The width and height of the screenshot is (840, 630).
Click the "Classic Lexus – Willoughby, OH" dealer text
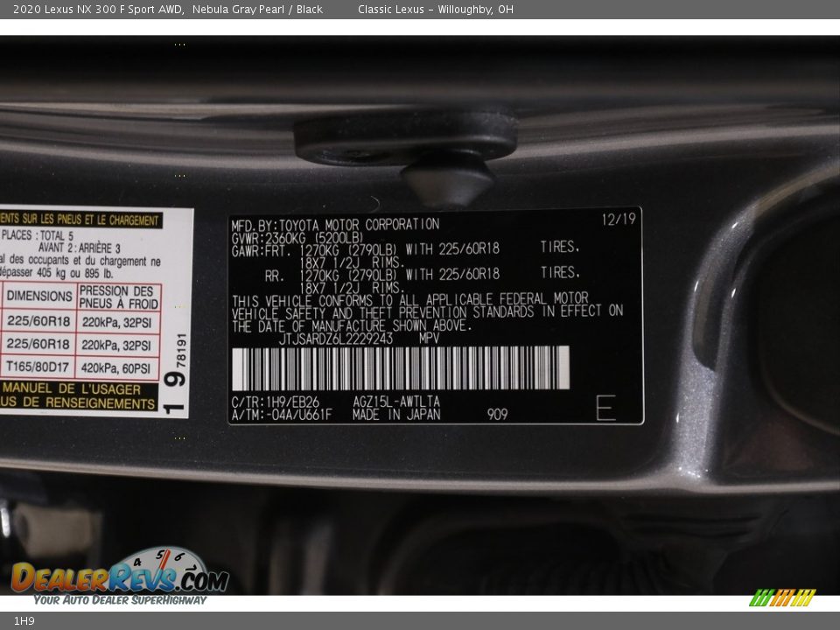(436, 10)
